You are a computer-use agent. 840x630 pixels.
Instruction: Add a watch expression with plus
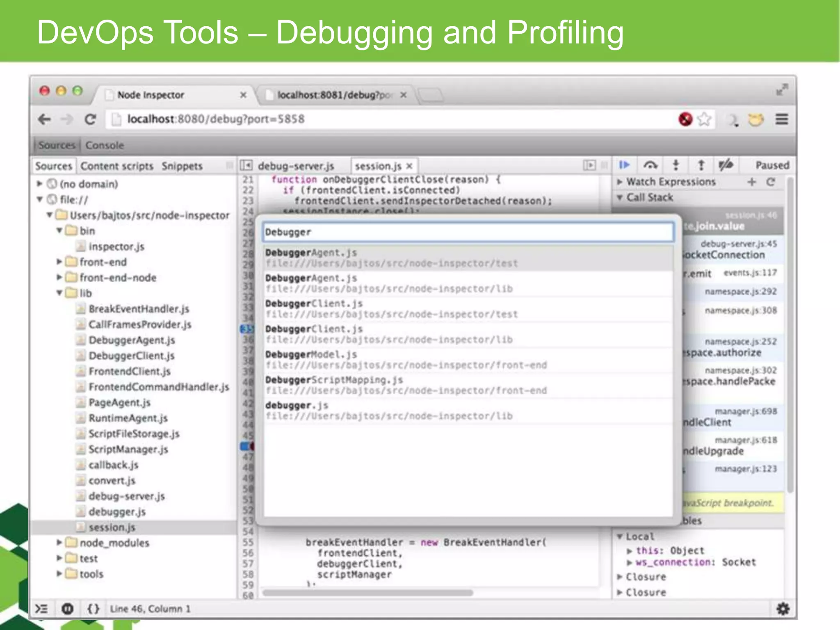[751, 182]
